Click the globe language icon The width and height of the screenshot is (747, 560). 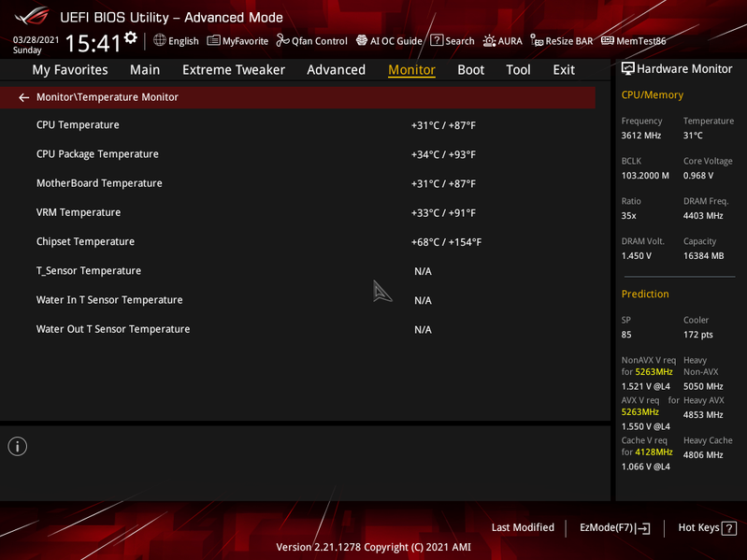point(160,40)
